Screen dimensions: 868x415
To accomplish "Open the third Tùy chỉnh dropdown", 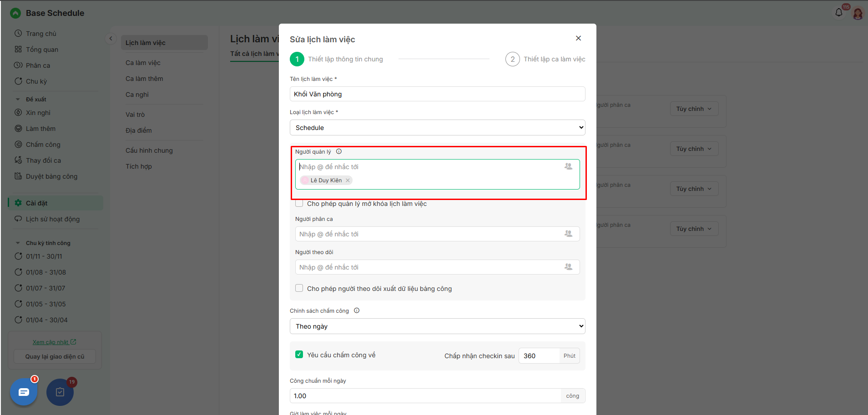I will (694, 189).
